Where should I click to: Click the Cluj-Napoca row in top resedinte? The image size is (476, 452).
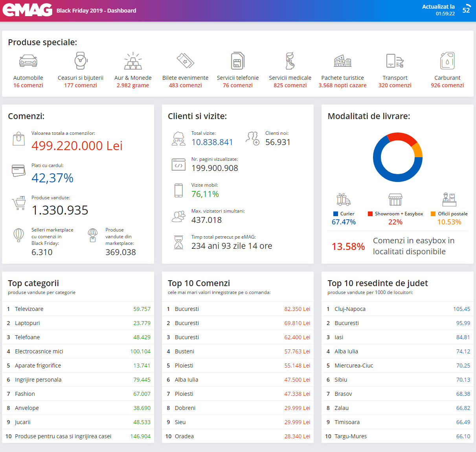click(x=397, y=309)
